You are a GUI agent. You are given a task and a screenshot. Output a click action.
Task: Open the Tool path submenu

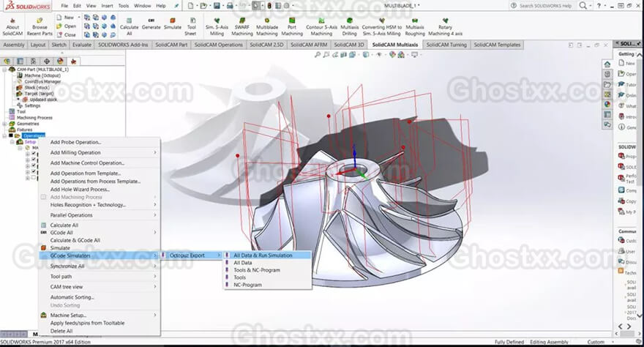pos(99,277)
